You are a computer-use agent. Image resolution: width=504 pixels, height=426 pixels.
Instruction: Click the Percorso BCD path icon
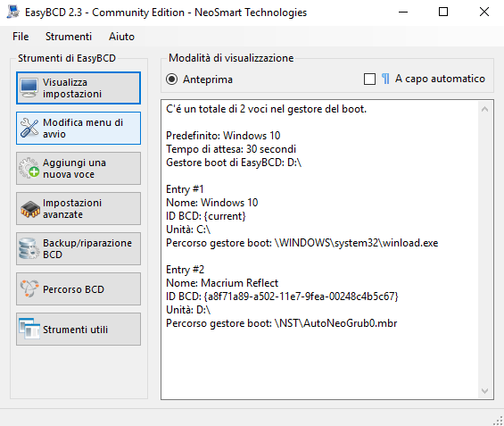(29, 288)
